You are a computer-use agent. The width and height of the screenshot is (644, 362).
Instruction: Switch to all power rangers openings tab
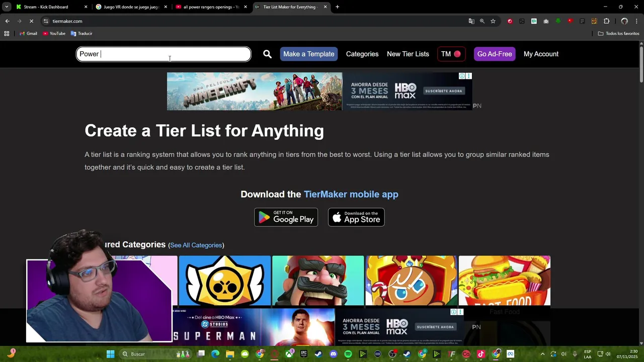[210, 7]
